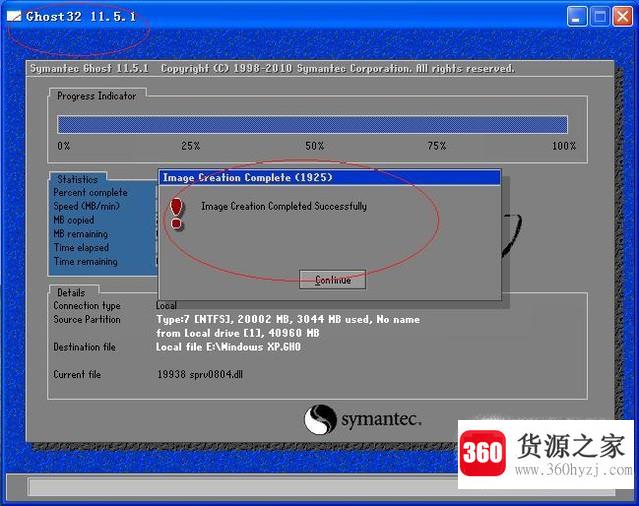Viewport: 639px width, 506px height.
Task: Click the 'Speed (MB/min)' row
Action: [x=86, y=206]
